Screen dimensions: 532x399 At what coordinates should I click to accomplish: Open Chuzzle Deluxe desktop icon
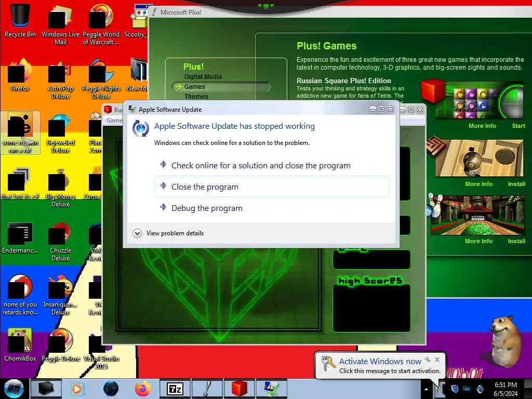60,242
